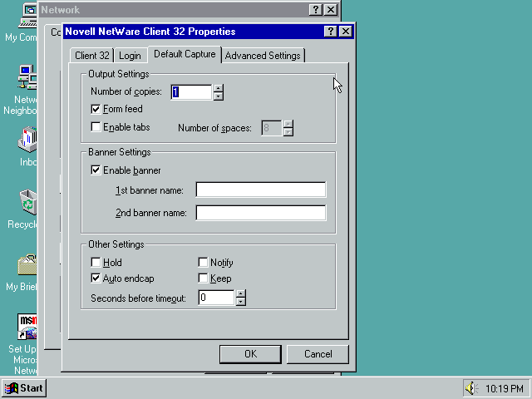Enable the Enable tabs checkbox

[x=96, y=127]
